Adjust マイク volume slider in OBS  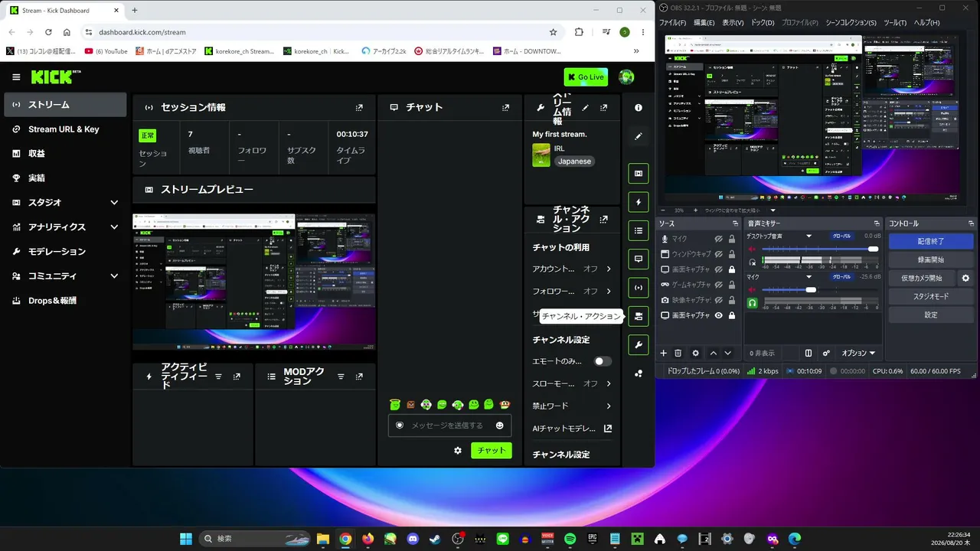coord(819,290)
